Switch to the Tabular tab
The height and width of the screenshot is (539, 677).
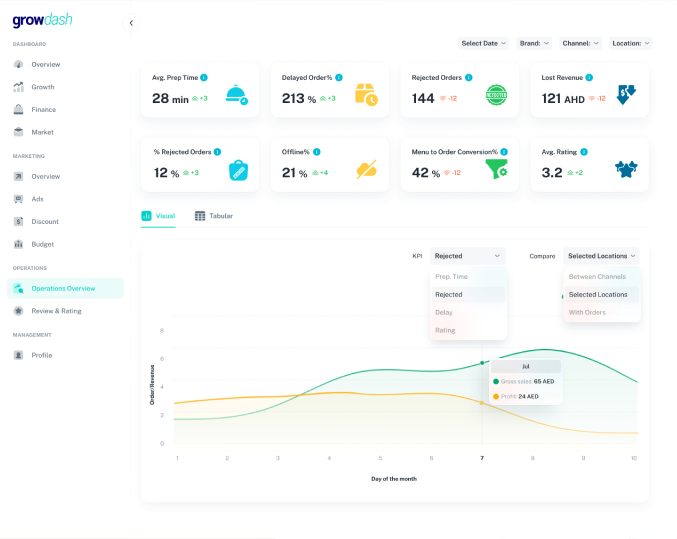pyautogui.click(x=214, y=216)
